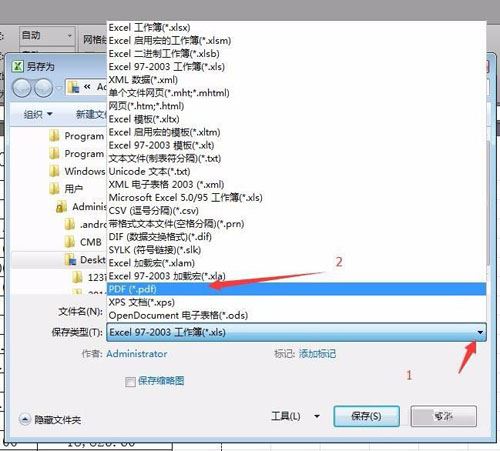Enable the 保存缩略图 checkbox
500x451 pixels.
coord(130,381)
